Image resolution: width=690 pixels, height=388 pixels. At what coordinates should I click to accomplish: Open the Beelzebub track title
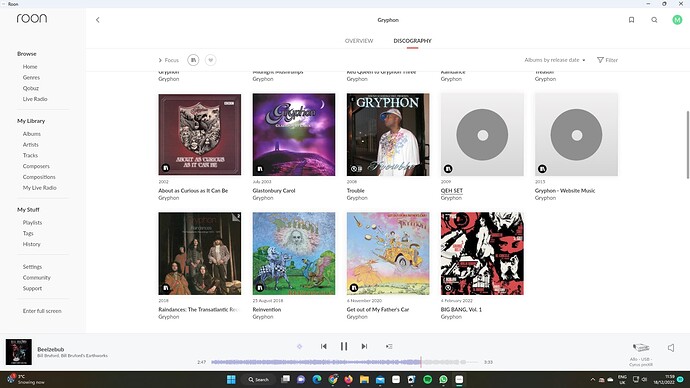(x=51, y=349)
